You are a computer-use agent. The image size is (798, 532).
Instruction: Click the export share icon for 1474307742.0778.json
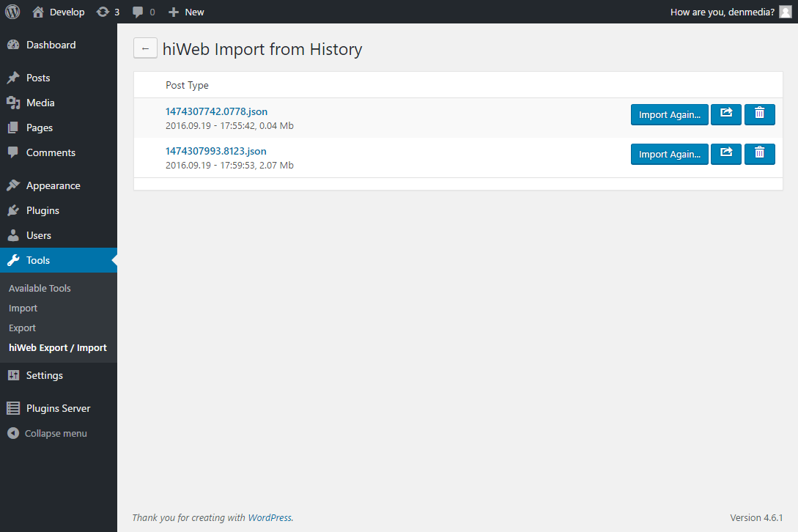point(726,114)
